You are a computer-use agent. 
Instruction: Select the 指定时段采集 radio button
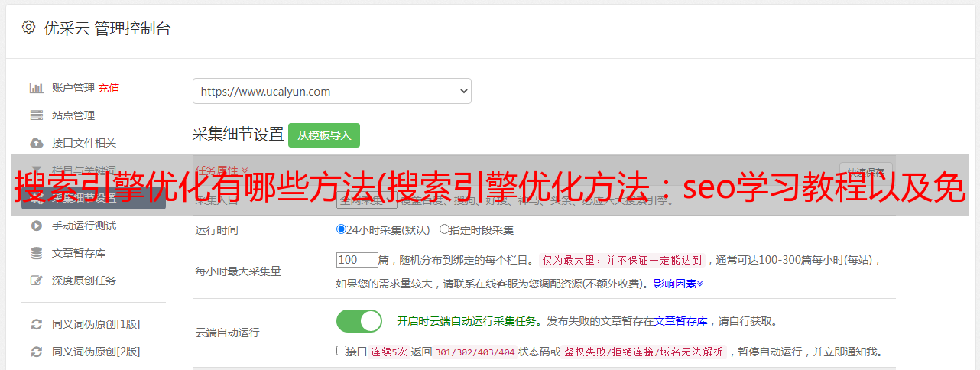pyautogui.click(x=444, y=229)
